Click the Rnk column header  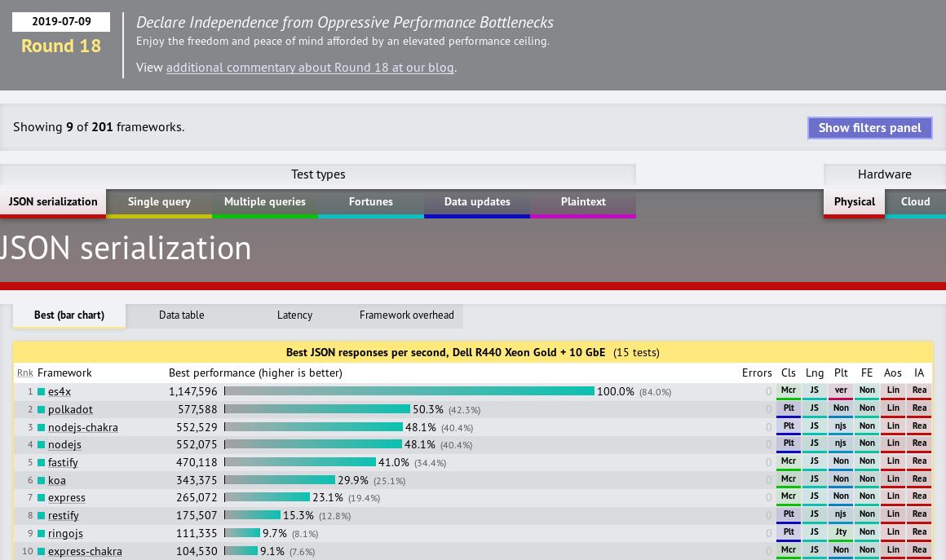pos(24,373)
